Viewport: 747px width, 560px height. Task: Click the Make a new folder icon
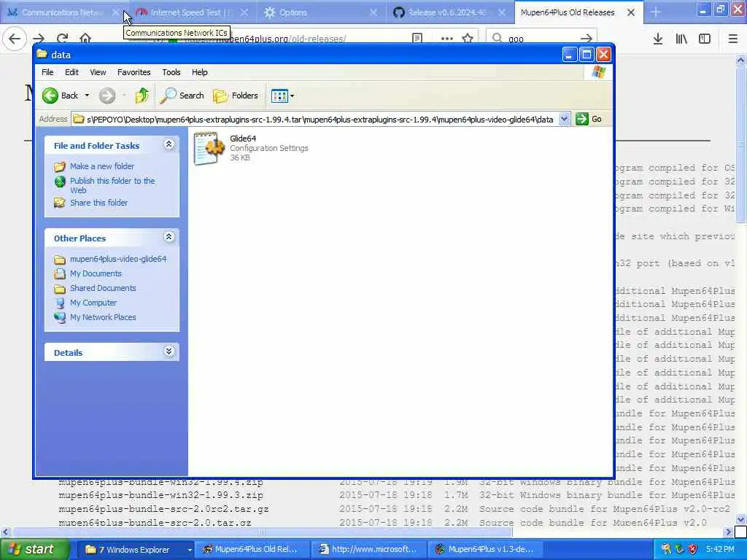click(x=60, y=167)
